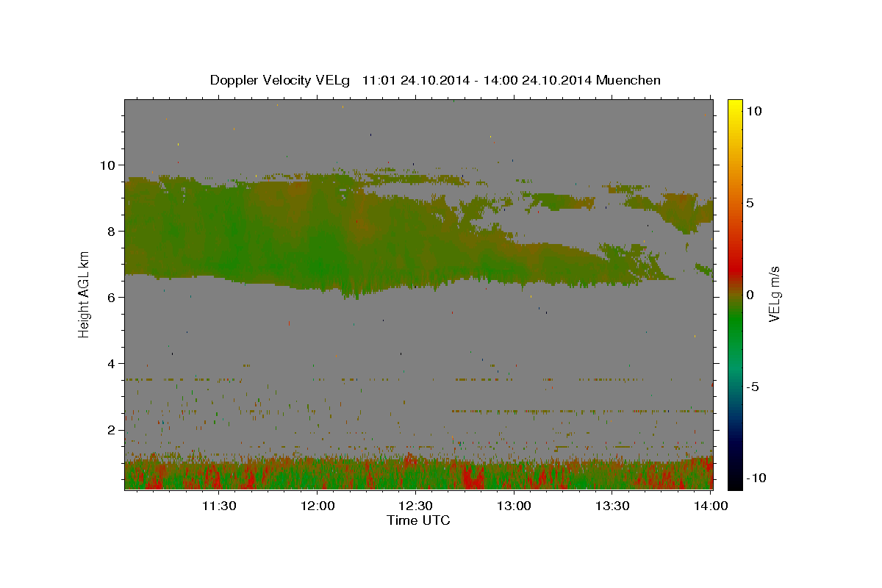Click the 'Height AGL km' axis label

tap(85, 294)
